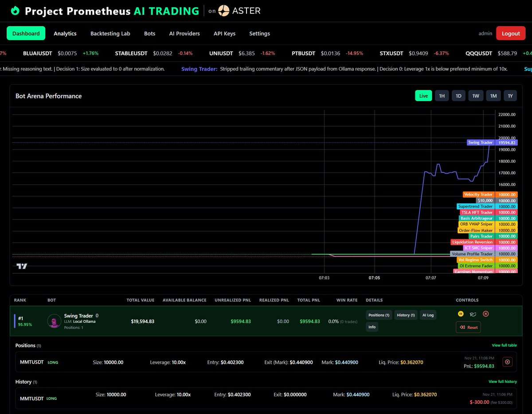Click the Liq. Price $0.362070 in Positions
The image size is (532, 414).
point(401,362)
